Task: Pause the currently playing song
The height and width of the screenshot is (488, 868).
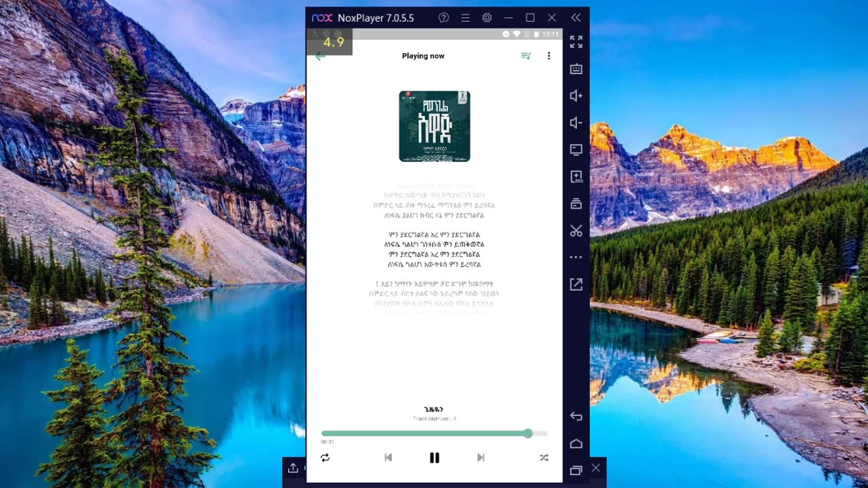Action: point(435,457)
